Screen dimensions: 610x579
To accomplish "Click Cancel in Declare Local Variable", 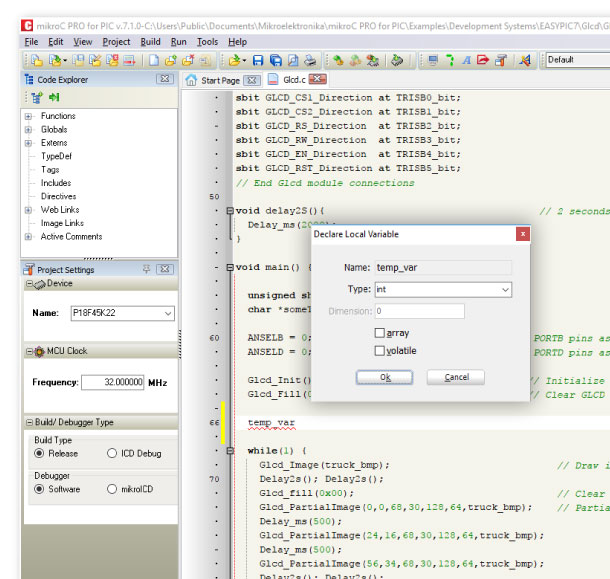I will 456,377.
